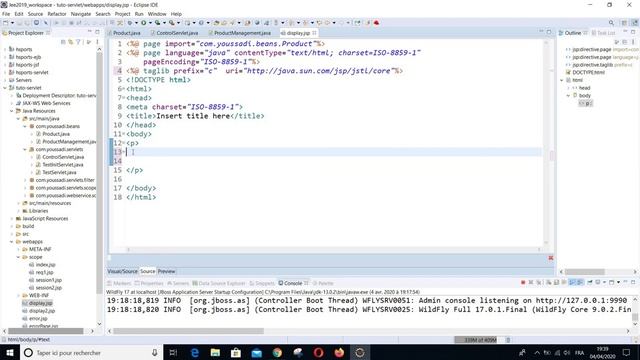The height and width of the screenshot is (360, 640).
Task: Click the red WildFly/JBoss icon in the toolbar
Action: pyautogui.click(x=376, y=23)
